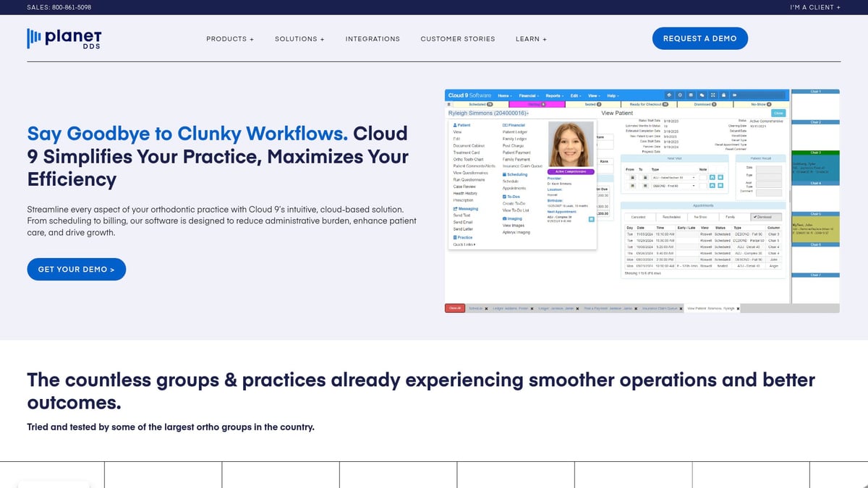Image resolution: width=868 pixels, height=488 pixels.
Task: Select the Scheduling calendar icon in patient panel
Action: pos(504,174)
